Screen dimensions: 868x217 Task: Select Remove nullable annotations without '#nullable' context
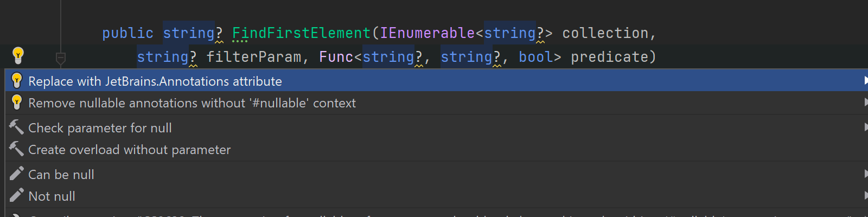pos(192,103)
